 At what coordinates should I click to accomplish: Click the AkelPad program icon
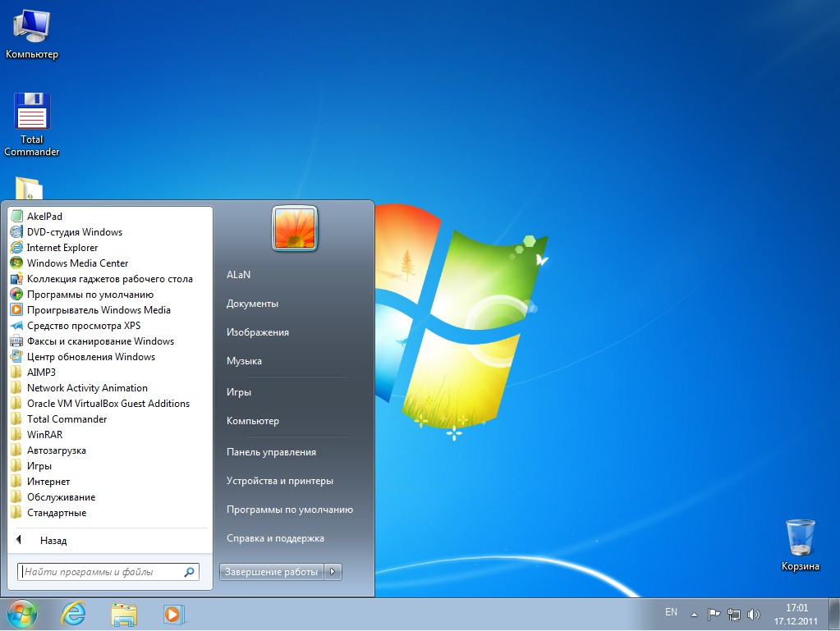(x=16, y=217)
